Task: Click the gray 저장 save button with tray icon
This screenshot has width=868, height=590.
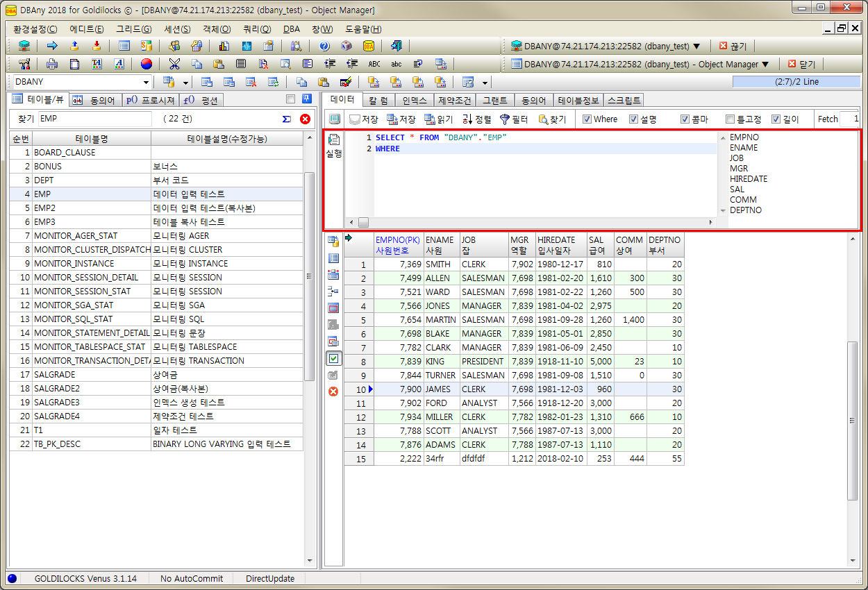Action: pyautogui.click(x=364, y=119)
